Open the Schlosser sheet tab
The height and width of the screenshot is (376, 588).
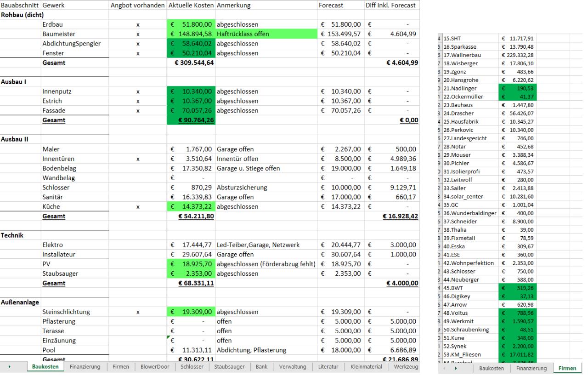tap(192, 367)
